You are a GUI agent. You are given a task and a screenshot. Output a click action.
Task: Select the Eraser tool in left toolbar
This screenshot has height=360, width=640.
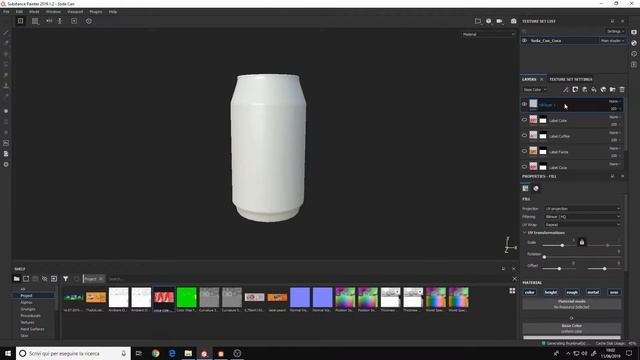6,43
